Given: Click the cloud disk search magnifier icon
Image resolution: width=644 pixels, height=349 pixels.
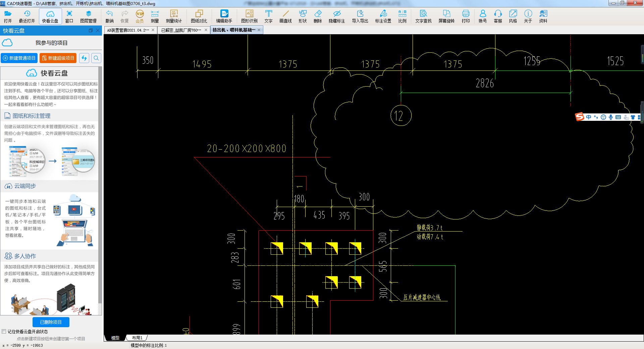Looking at the screenshot, I should (96, 58).
